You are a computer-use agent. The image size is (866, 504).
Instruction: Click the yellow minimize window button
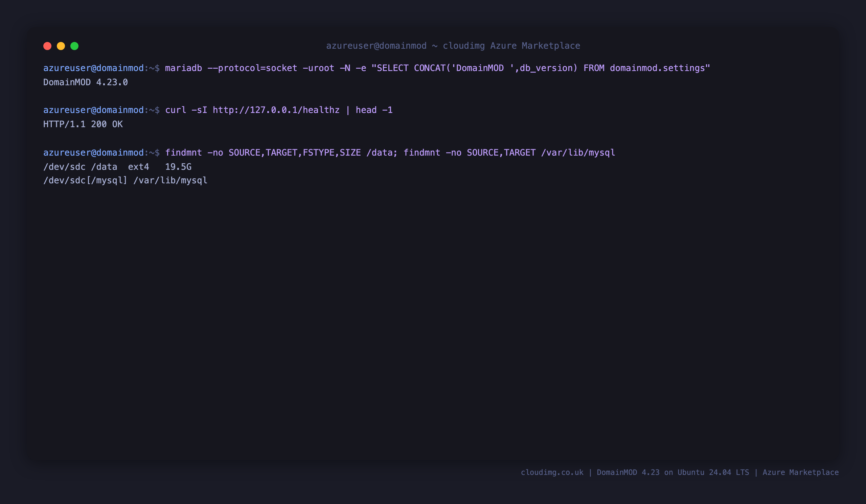click(x=61, y=46)
